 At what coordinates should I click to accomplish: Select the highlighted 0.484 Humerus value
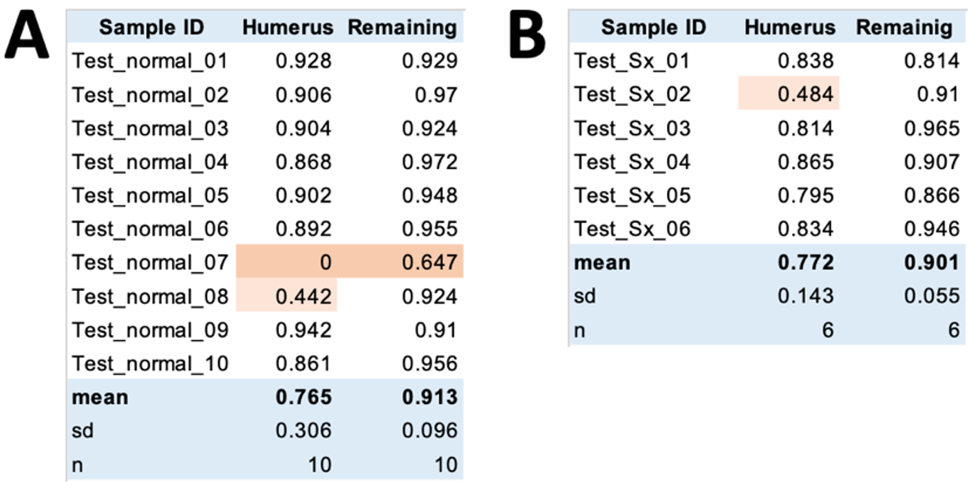[806, 94]
